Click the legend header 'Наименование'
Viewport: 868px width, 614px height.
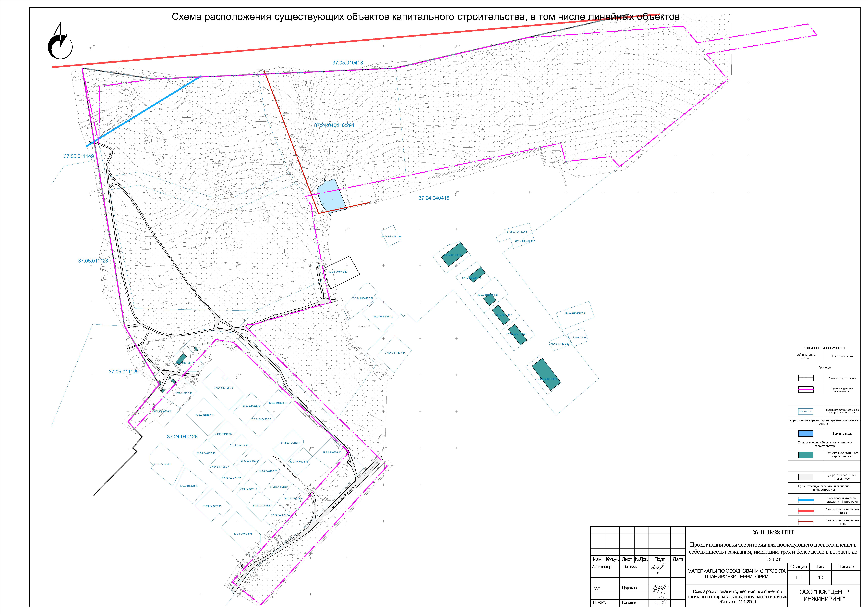(x=842, y=356)
